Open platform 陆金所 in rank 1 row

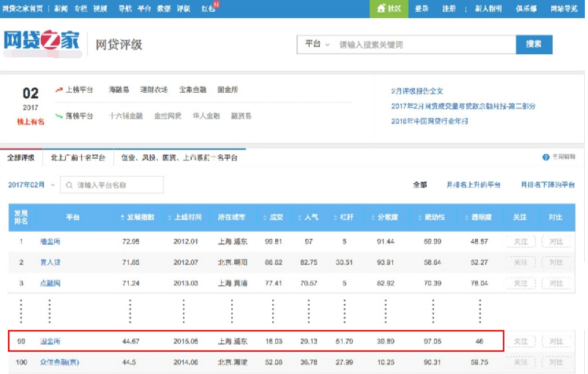point(50,242)
